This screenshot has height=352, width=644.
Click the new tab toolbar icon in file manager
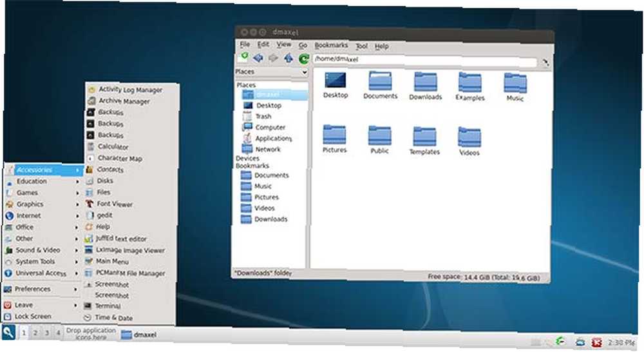[x=243, y=57]
